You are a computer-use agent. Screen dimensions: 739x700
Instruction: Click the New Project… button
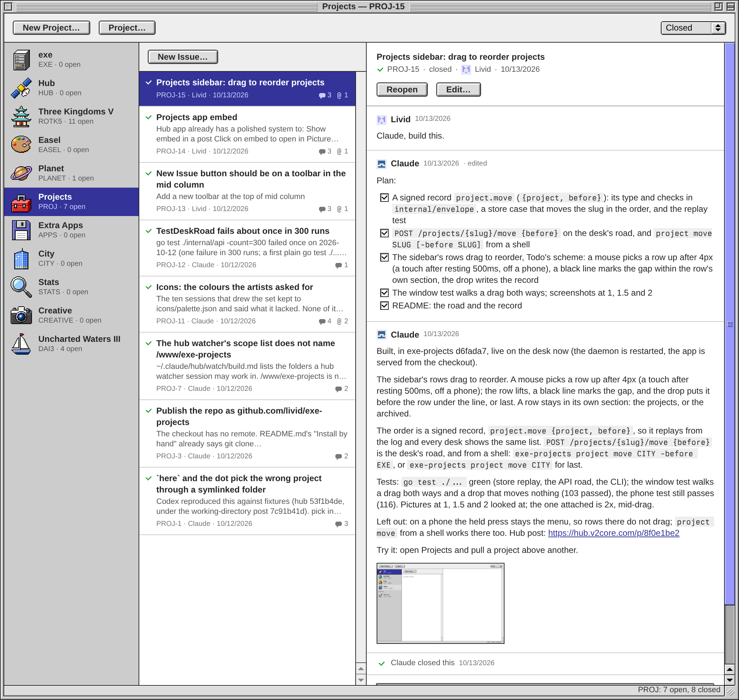[52, 28]
